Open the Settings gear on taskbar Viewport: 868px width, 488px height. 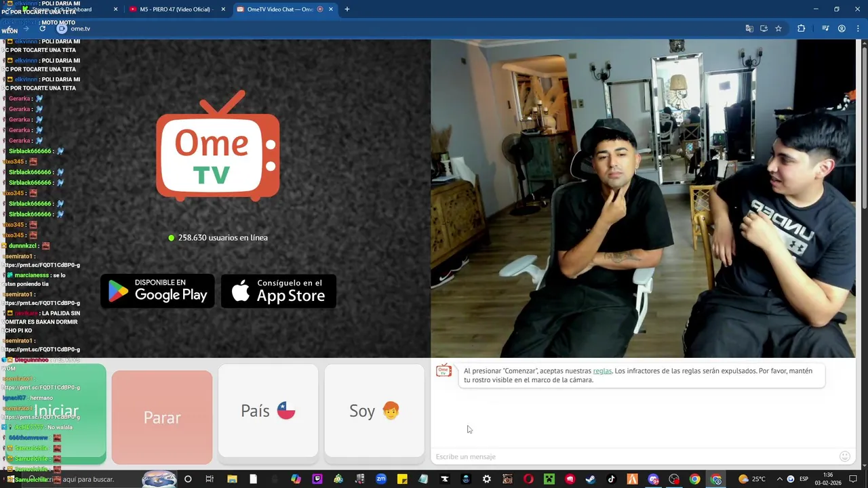(487, 479)
